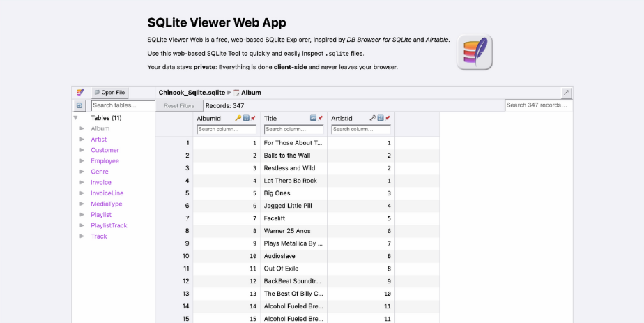Click the Album breadcrumb label
Screen dimensions: 644x323
coord(251,93)
